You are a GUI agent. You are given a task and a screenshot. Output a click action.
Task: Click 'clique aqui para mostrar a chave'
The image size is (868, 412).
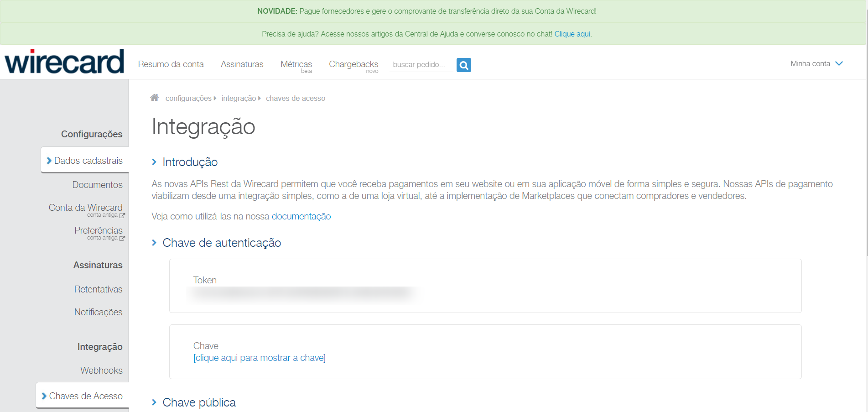[260, 358]
